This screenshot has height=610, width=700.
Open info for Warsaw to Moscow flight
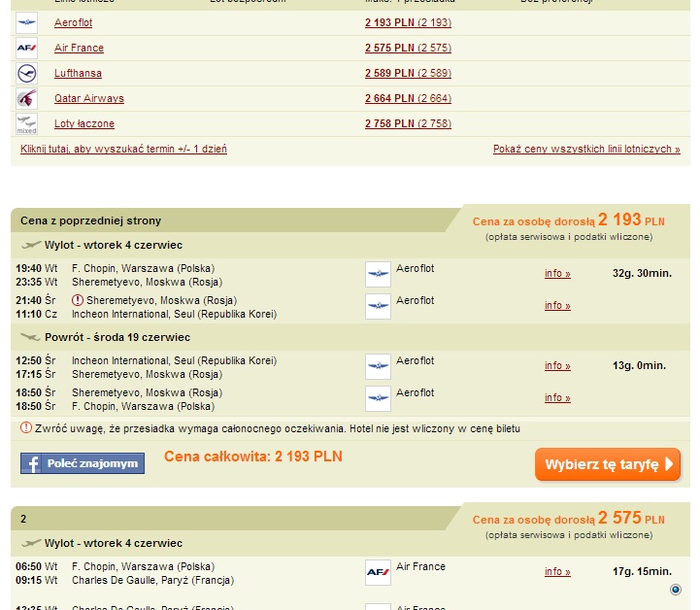[x=557, y=273]
